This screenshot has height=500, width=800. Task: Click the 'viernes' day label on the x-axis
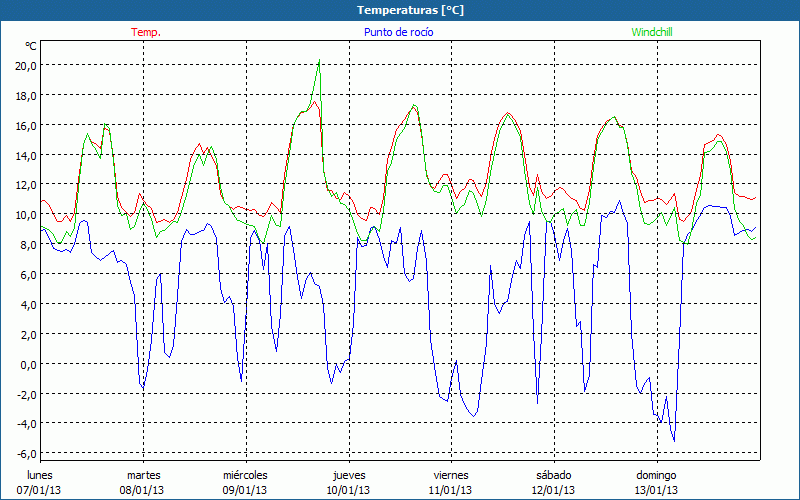click(x=451, y=475)
